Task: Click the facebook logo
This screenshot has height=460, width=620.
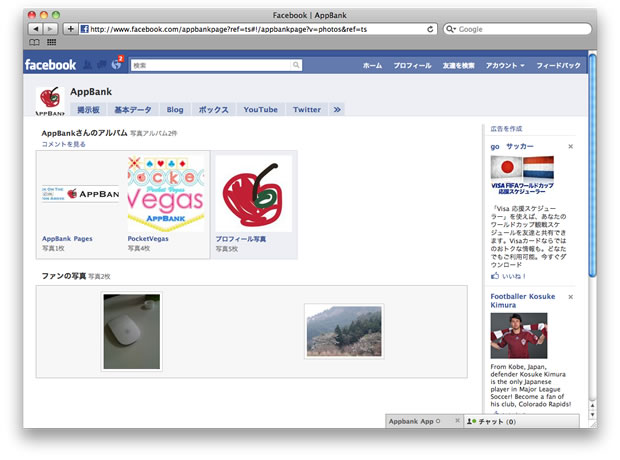Action: tap(50, 64)
